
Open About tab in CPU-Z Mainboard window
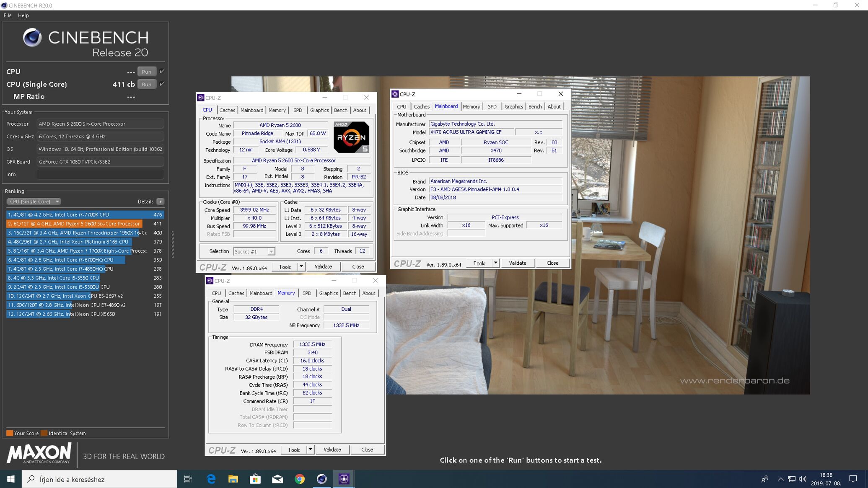click(554, 106)
